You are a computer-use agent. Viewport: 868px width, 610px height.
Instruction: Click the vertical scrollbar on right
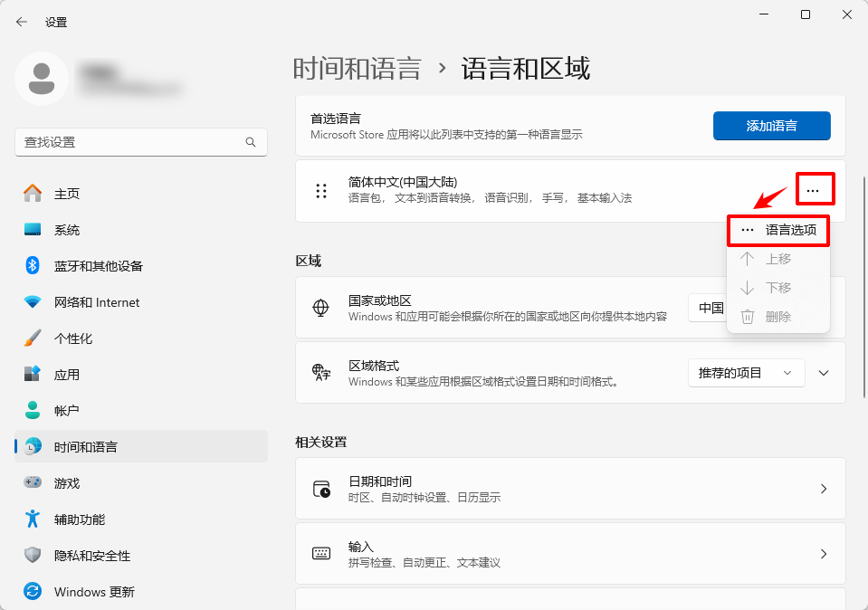point(864,287)
